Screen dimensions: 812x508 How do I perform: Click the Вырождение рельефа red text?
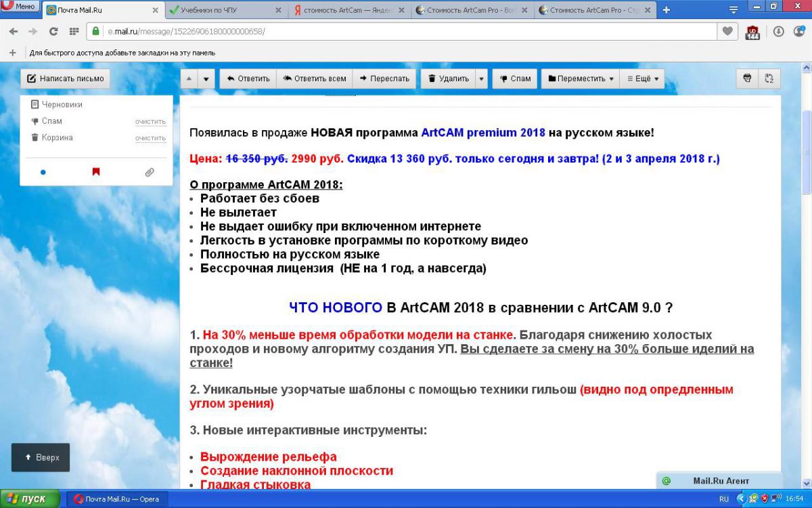tap(268, 457)
